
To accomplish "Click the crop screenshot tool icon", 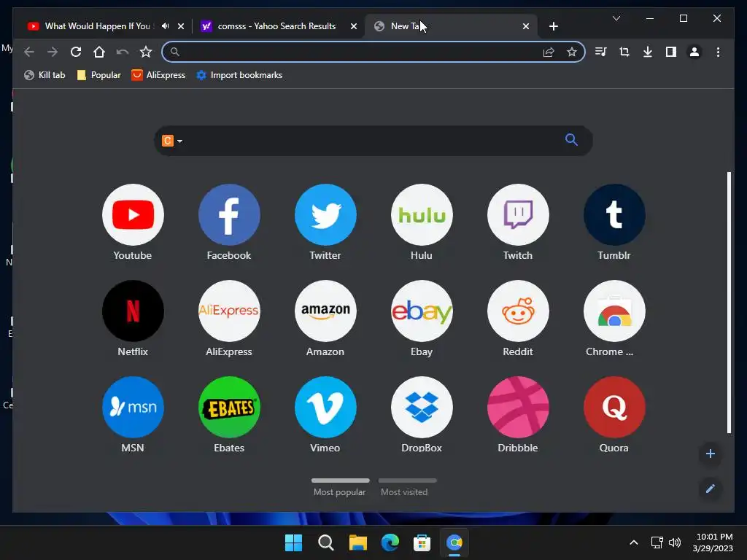I will pos(624,52).
